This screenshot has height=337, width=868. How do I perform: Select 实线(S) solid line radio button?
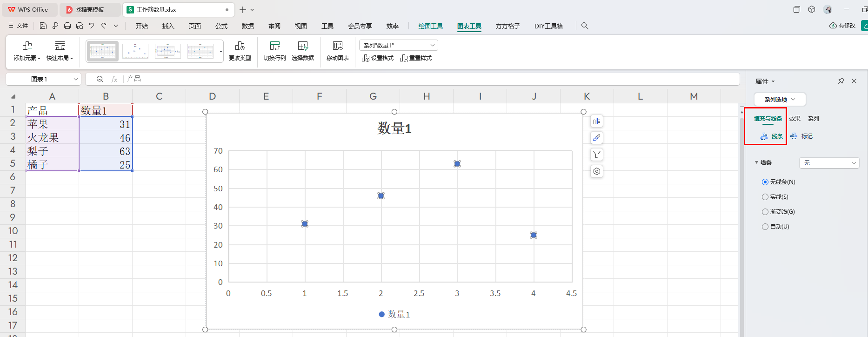click(765, 197)
